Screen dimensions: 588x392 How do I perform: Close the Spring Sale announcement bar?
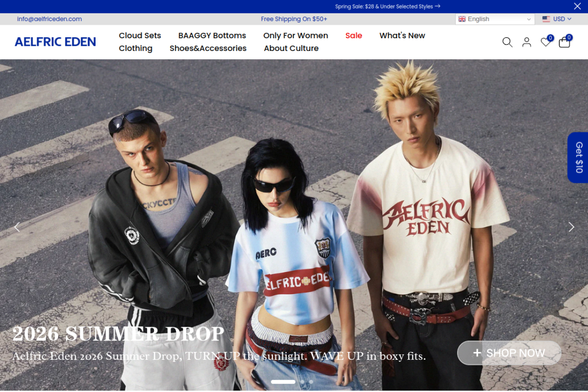[x=577, y=6]
